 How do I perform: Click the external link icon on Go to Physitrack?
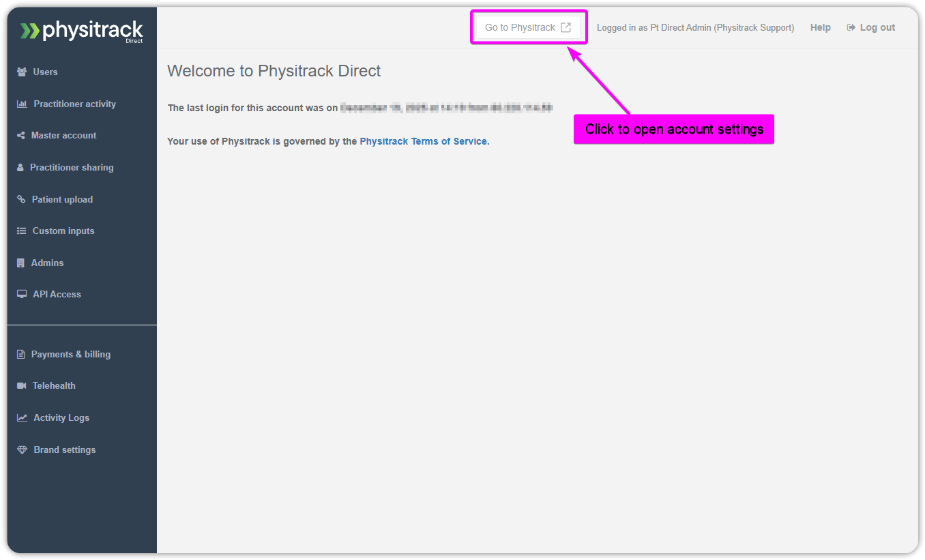pyautogui.click(x=566, y=27)
